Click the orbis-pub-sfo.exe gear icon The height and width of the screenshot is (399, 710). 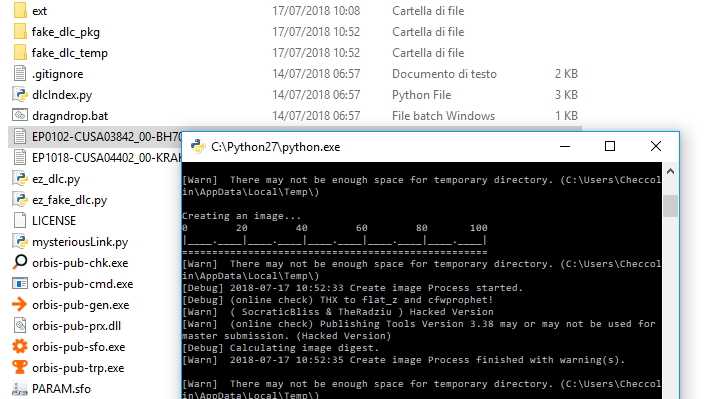point(20,346)
